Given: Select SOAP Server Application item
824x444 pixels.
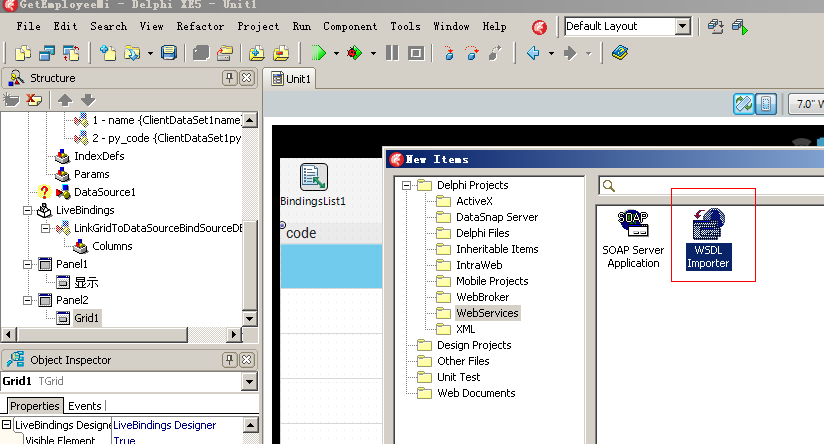Looking at the screenshot, I should pyautogui.click(x=633, y=239).
